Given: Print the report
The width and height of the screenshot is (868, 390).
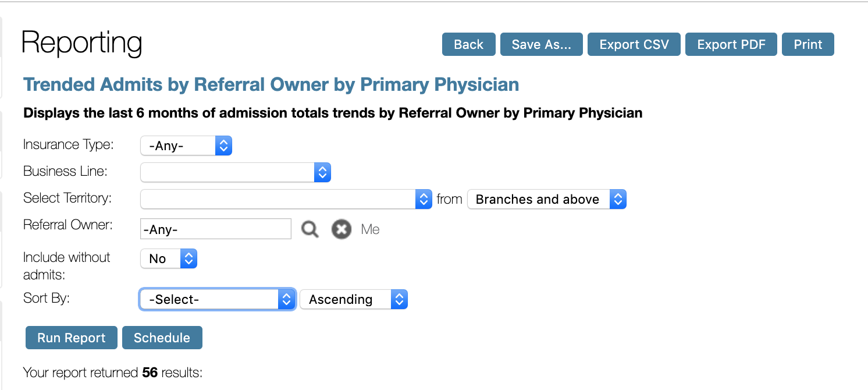Looking at the screenshot, I should 808,44.
